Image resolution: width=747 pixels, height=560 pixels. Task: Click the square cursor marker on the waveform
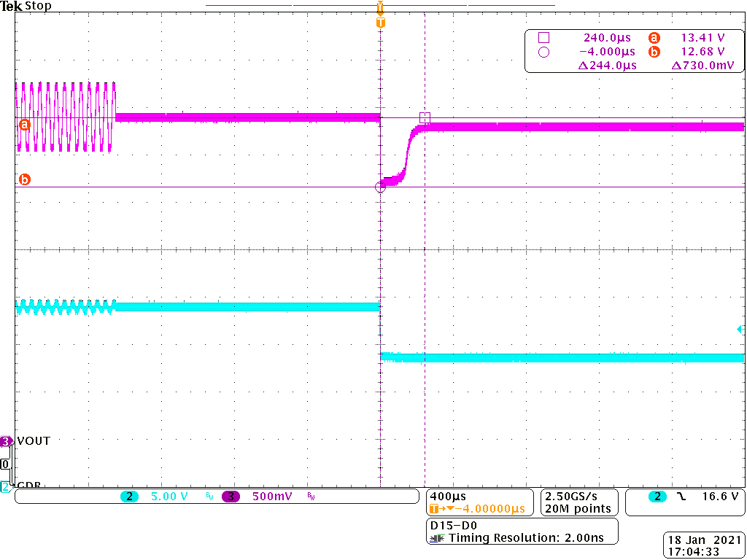pos(425,118)
